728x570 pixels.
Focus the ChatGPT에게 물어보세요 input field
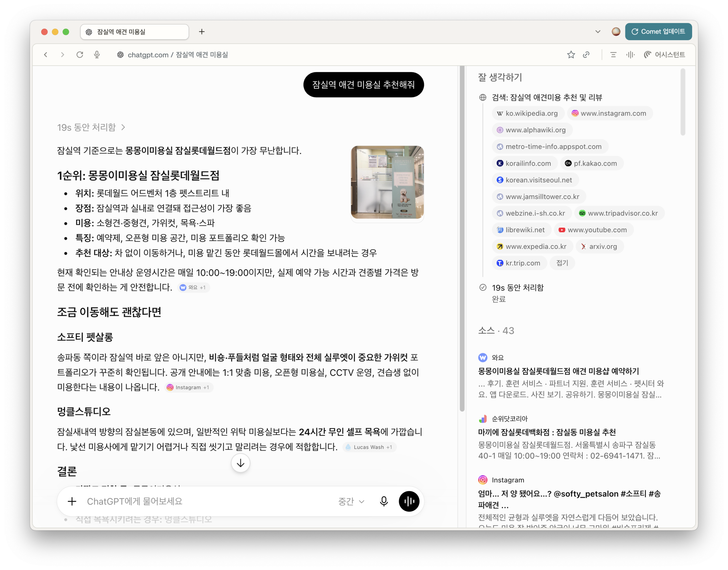point(207,501)
